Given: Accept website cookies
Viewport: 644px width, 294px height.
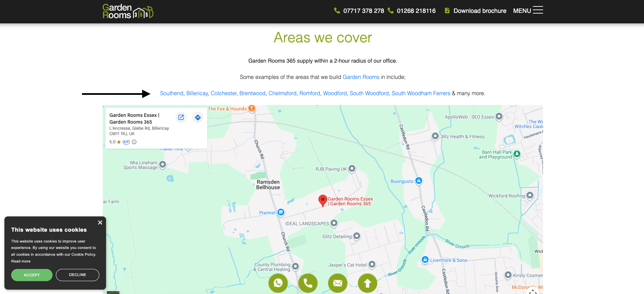Looking at the screenshot, I should tap(32, 275).
